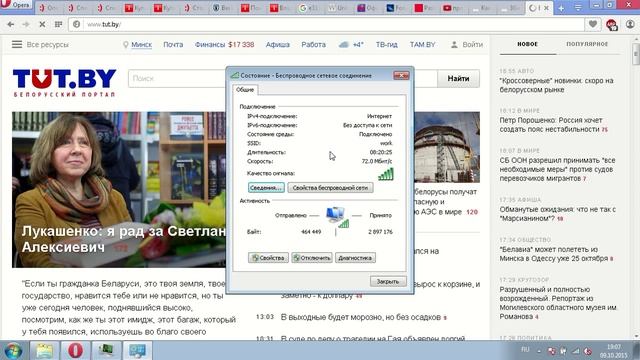Open the Windows Start button

(13, 351)
